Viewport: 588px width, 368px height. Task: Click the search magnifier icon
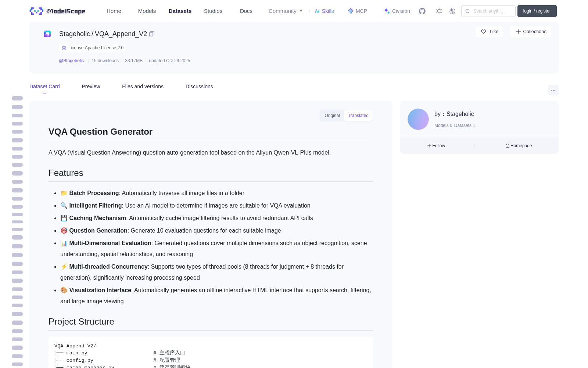[467, 11]
